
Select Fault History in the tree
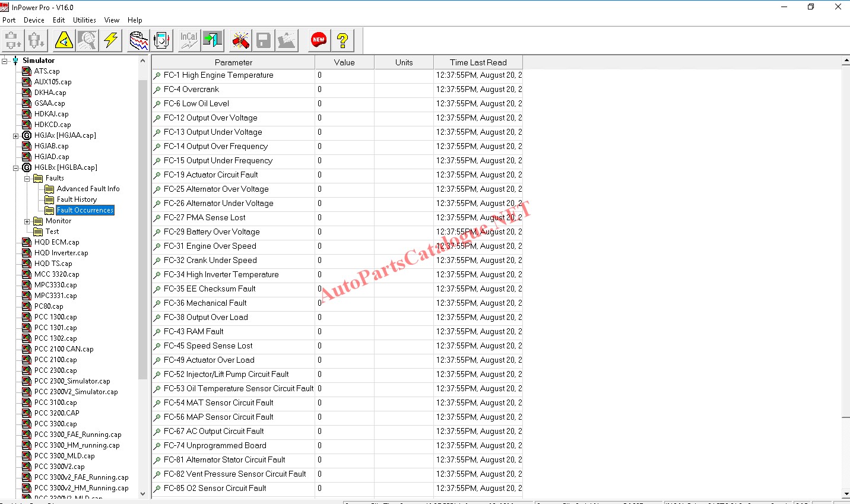coord(77,199)
